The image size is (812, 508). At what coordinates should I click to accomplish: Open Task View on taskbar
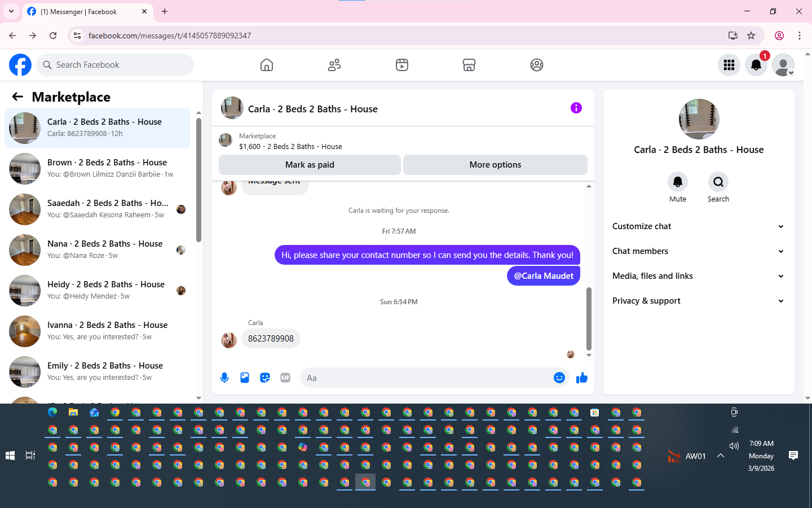point(30,456)
